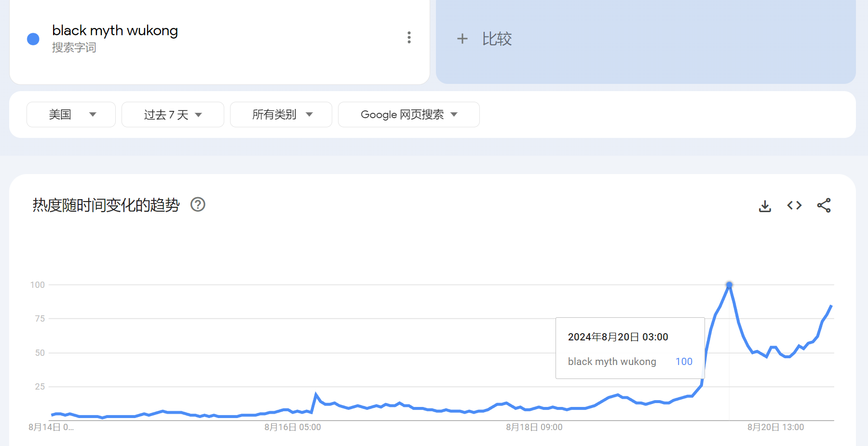Expand the 所有类别 category dropdown
The height and width of the screenshot is (446, 868).
[x=281, y=115]
